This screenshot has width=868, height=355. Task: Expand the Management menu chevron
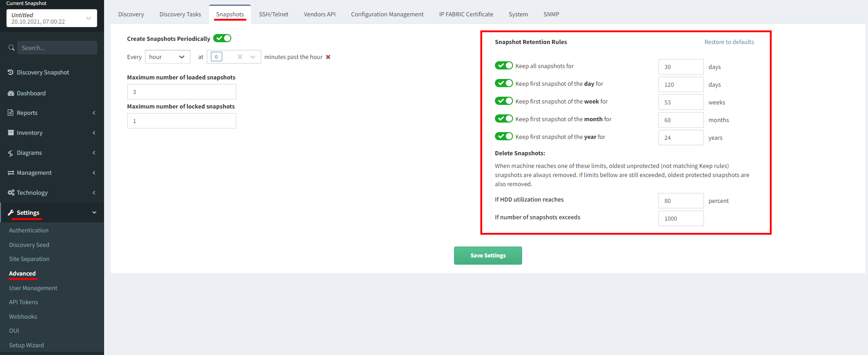(x=94, y=173)
